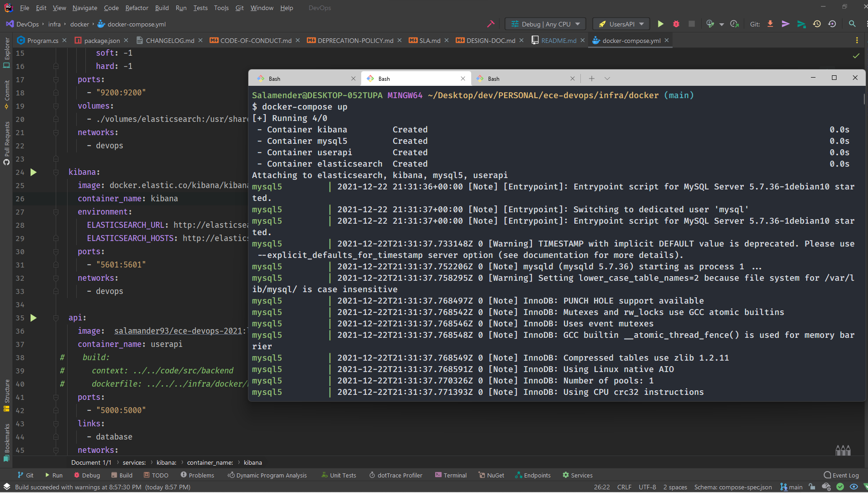Click the Build solution hammer icon
Screen dimensions: 868x493
point(491,24)
